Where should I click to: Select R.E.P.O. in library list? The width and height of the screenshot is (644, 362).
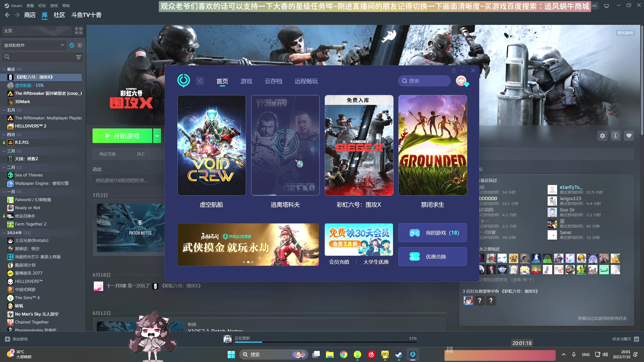click(22, 142)
